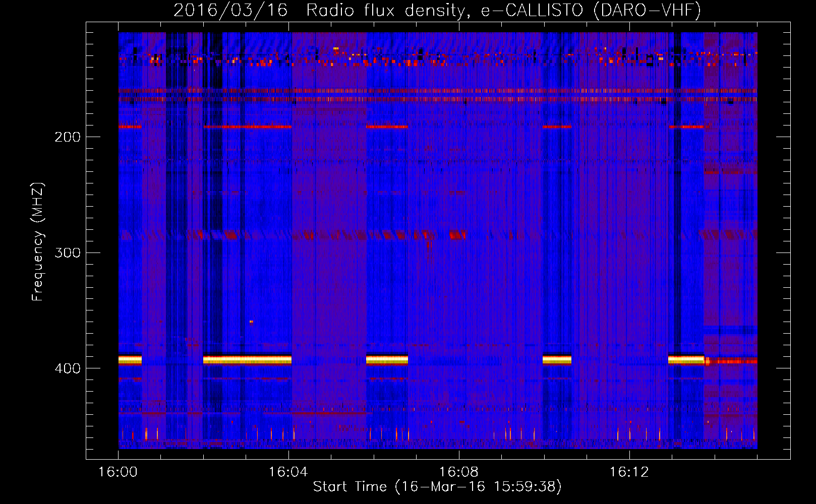
Task: Click the 16:12 time tick label
Action: 629,472
